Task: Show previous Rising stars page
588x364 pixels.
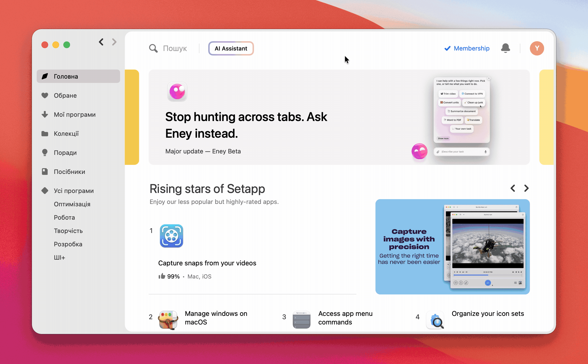Action: [x=513, y=188]
